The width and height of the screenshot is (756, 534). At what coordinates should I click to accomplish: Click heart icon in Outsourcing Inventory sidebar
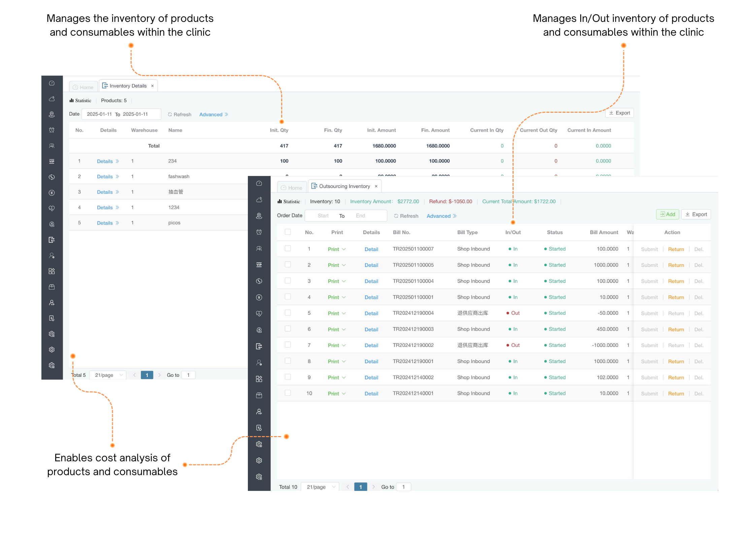coord(259,314)
